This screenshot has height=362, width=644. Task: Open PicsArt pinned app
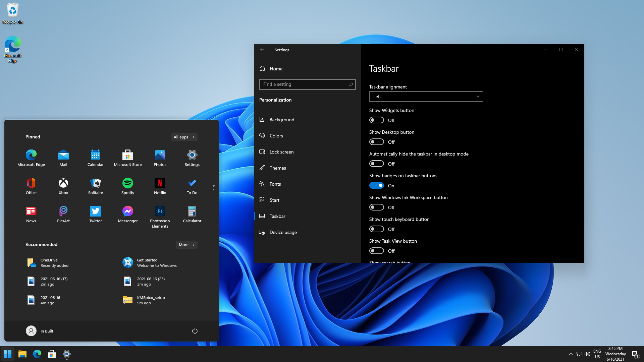[x=63, y=214]
